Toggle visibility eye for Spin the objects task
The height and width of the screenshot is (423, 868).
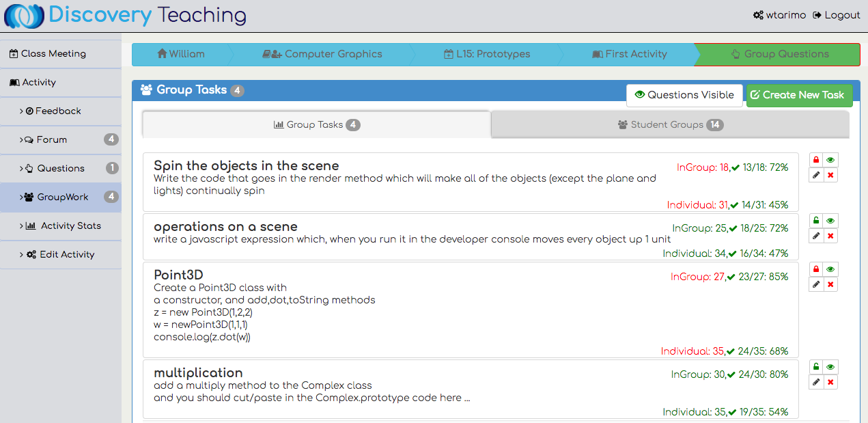(x=830, y=160)
